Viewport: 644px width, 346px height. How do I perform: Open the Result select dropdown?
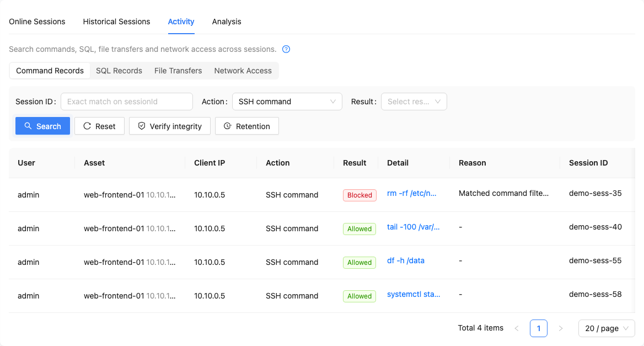pyautogui.click(x=414, y=102)
